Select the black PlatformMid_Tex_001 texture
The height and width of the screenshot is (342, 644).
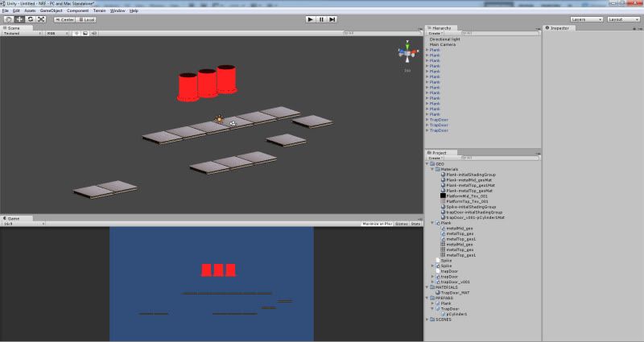(465, 196)
